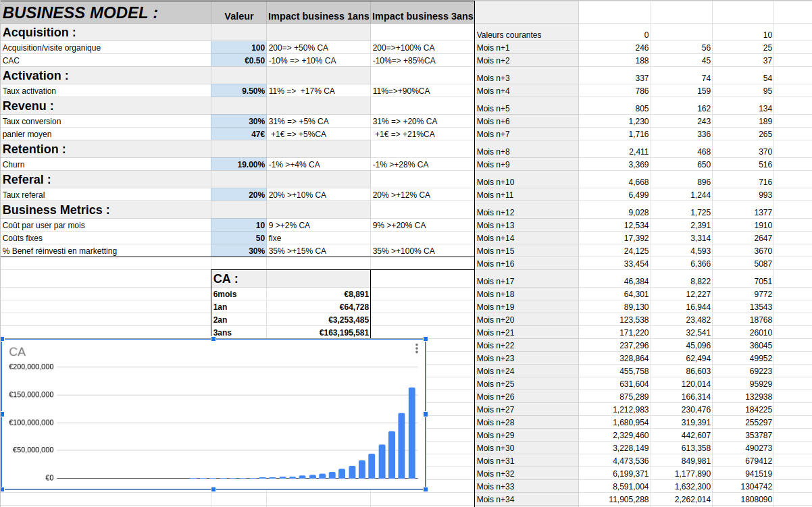Click the Revenu : section heading

tap(105, 106)
